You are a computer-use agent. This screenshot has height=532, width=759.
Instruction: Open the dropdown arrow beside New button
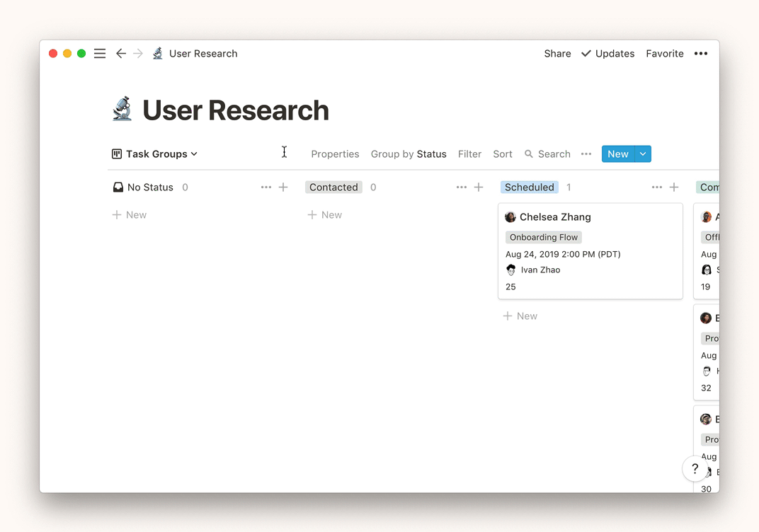click(643, 154)
